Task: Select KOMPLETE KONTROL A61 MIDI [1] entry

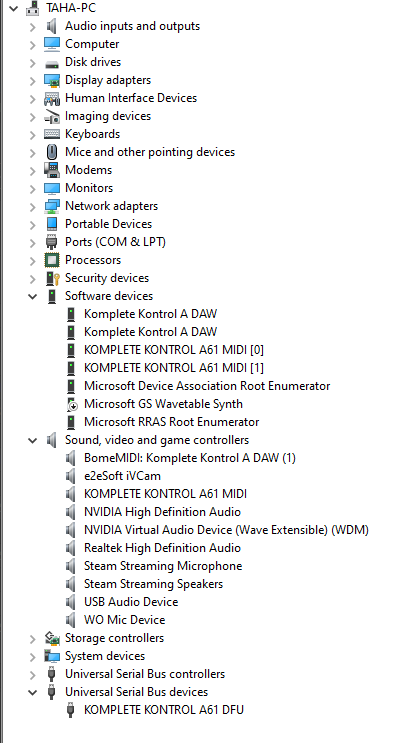Action: [174, 368]
